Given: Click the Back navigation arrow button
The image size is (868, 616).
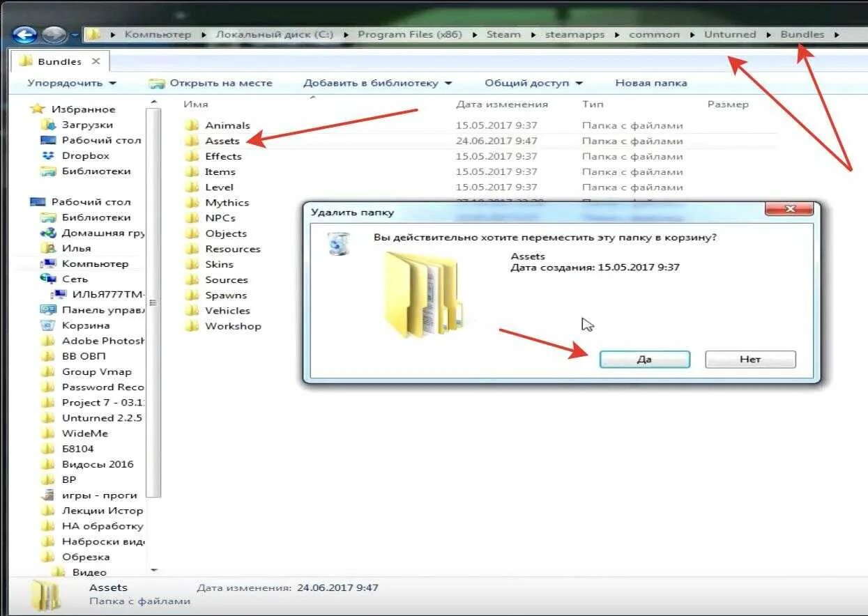Looking at the screenshot, I should coord(25,34).
